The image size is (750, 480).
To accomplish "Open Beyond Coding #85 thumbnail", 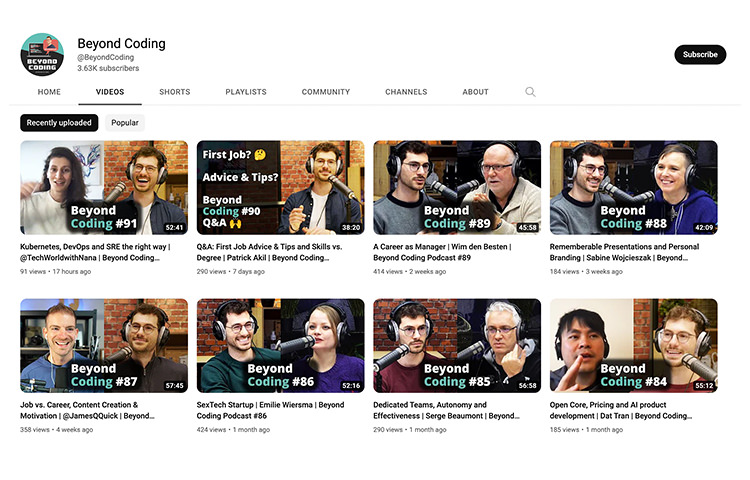I will click(x=457, y=346).
